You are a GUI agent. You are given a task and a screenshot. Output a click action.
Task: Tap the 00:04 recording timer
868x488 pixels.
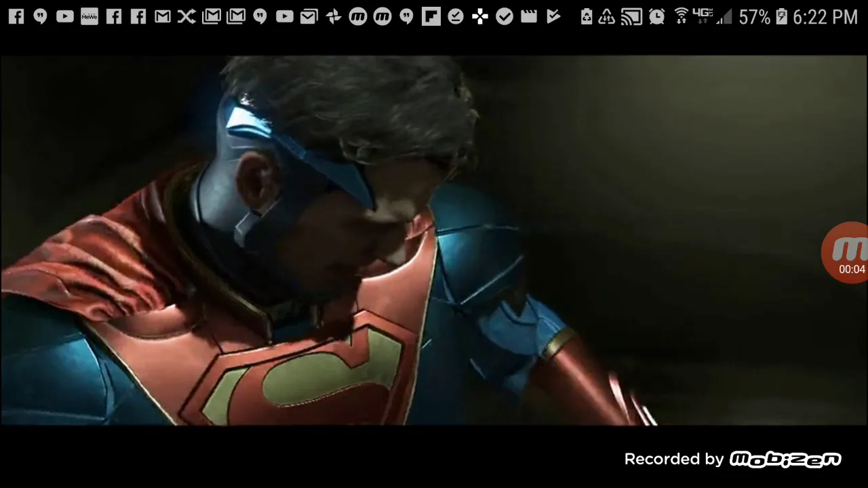click(852, 269)
